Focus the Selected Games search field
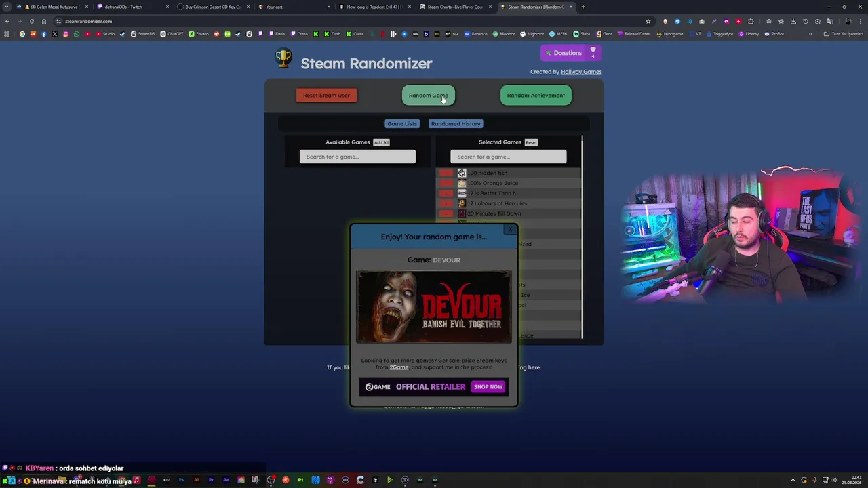This screenshot has height=488, width=868. coord(508,157)
